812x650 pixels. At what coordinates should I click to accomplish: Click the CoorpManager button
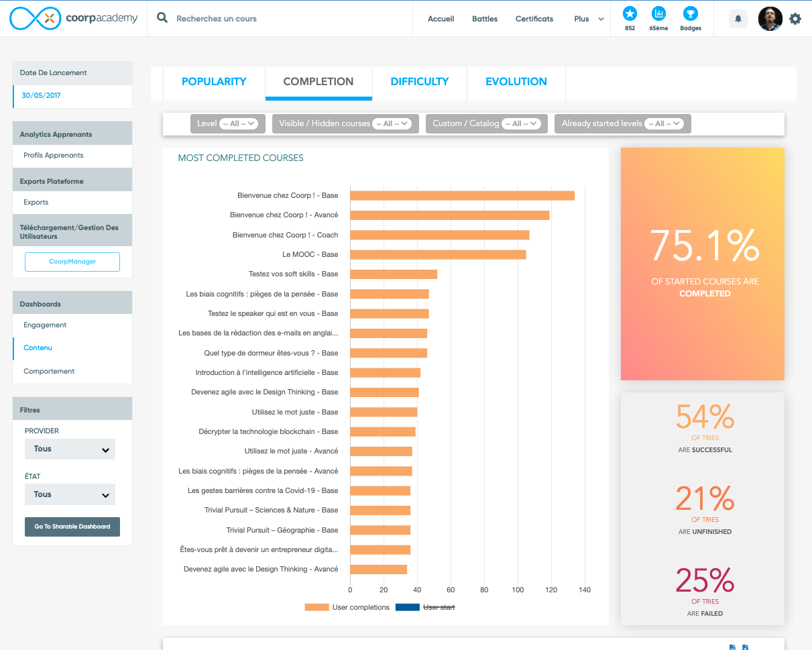point(72,262)
